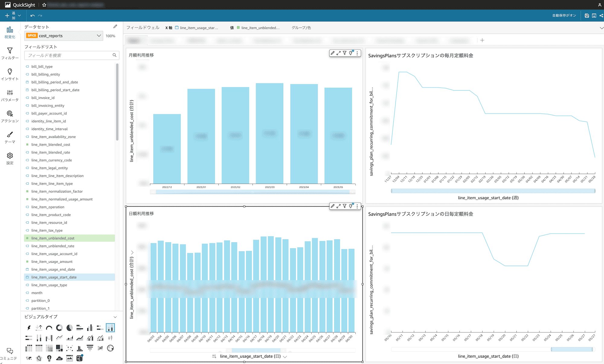Open the Themes panel with brush icon
Image resolution: width=604 pixels, height=364 pixels.
click(x=10, y=137)
